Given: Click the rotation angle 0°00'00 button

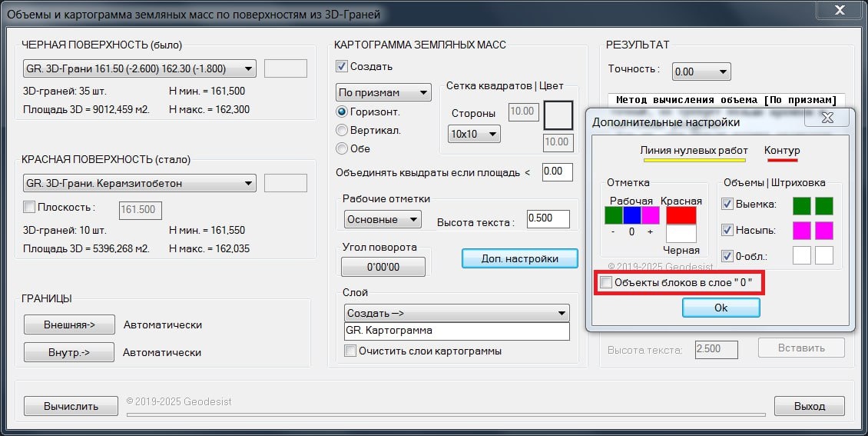Looking at the screenshot, I should [383, 267].
